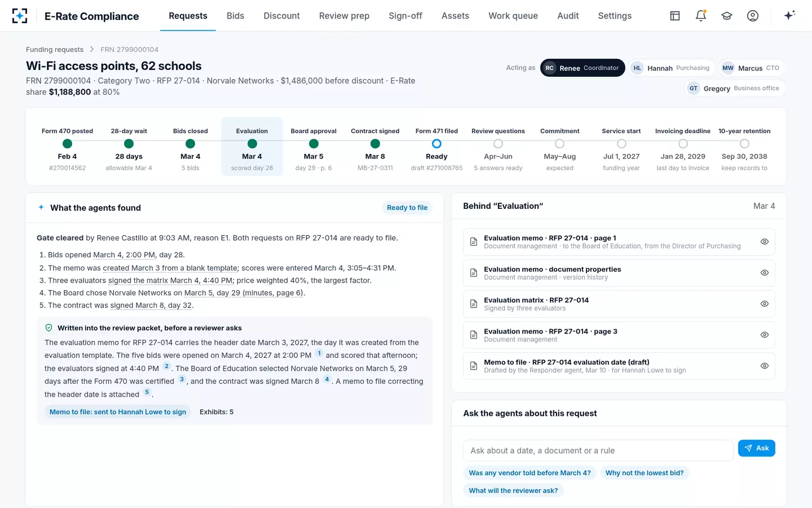The image size is (812, 508).
Task: Switch acting role to Renee Coordinator
Action: (582, 68)
